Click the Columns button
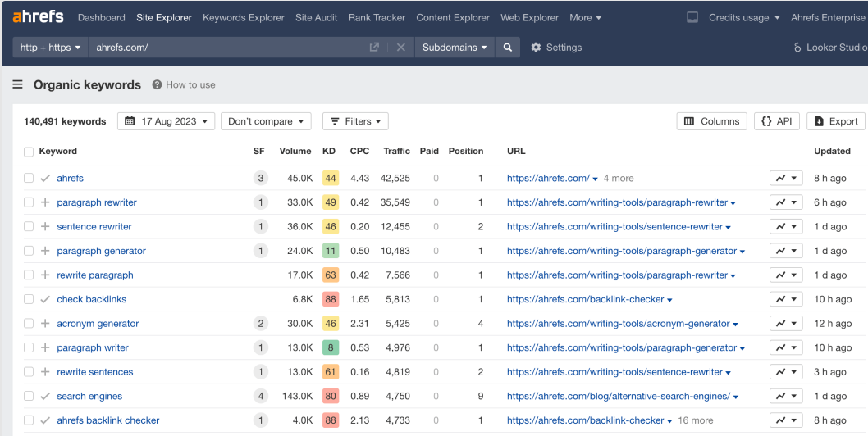 pyautogui.click(x=711, y=121)
